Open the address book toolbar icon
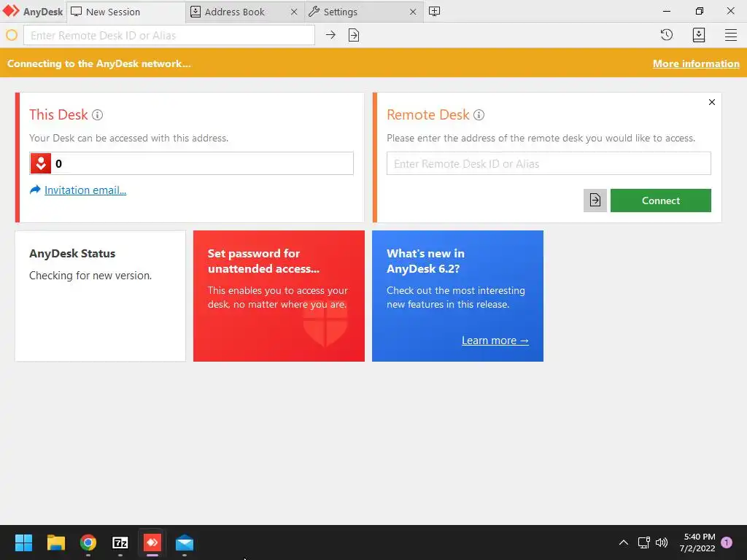 [698, 35]
